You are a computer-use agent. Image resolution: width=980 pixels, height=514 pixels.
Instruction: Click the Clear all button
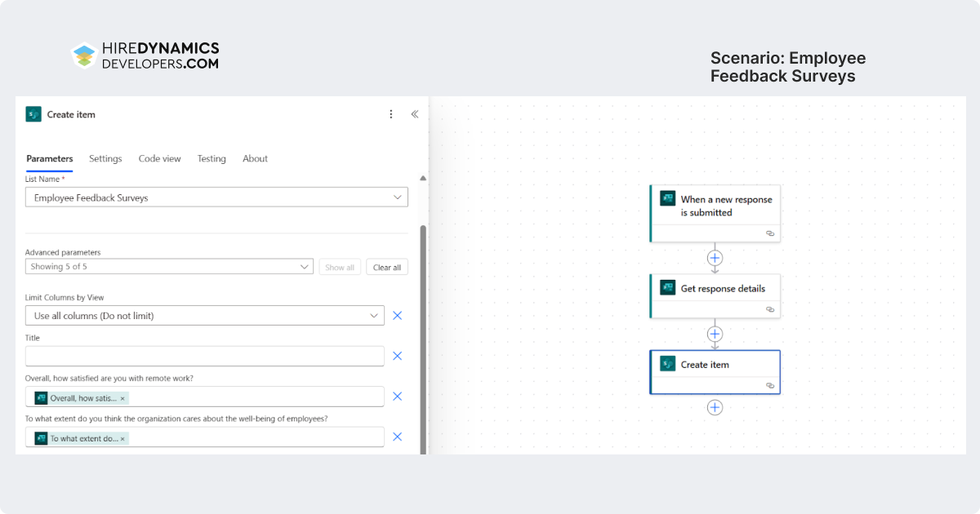tap(387, 267)
